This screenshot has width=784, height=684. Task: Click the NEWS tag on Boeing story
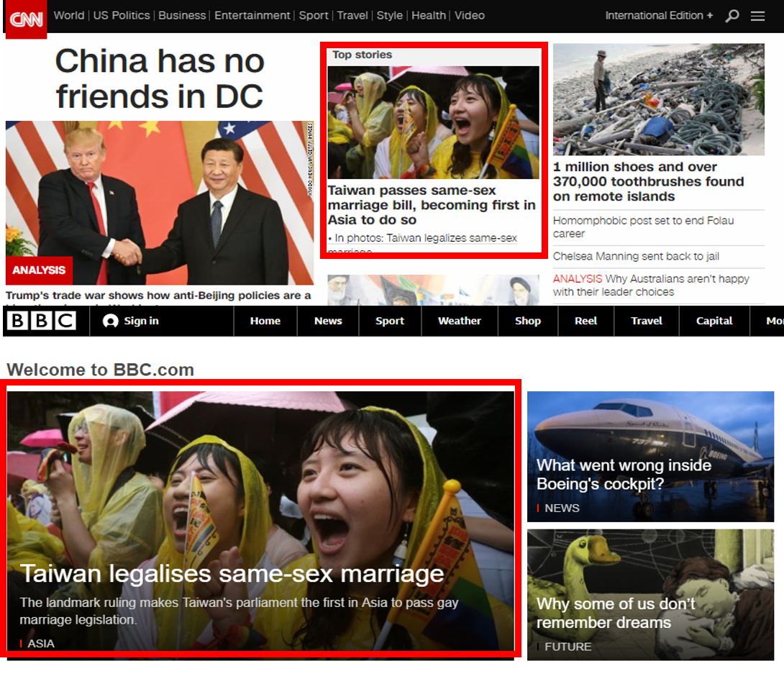tap(562, 508)
